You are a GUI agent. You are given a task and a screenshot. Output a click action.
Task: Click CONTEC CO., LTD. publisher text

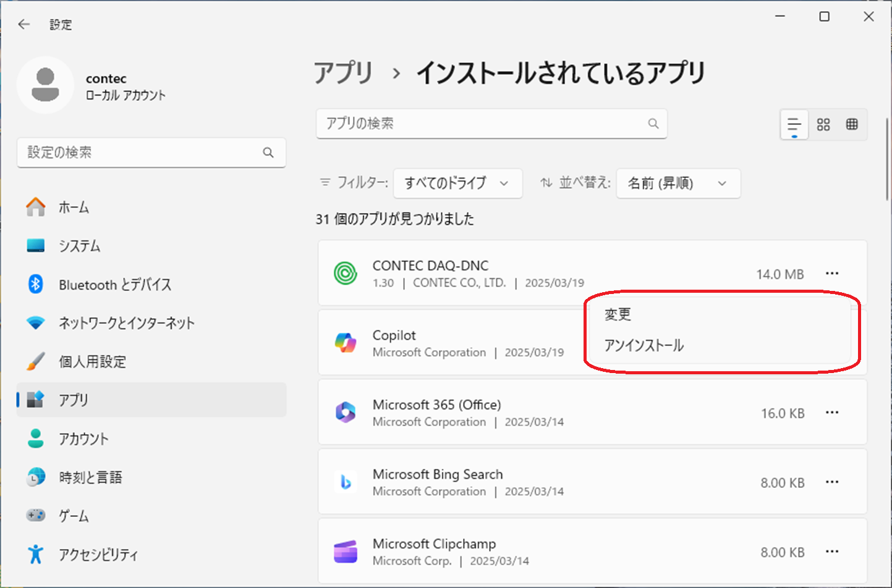click(459, 283)
